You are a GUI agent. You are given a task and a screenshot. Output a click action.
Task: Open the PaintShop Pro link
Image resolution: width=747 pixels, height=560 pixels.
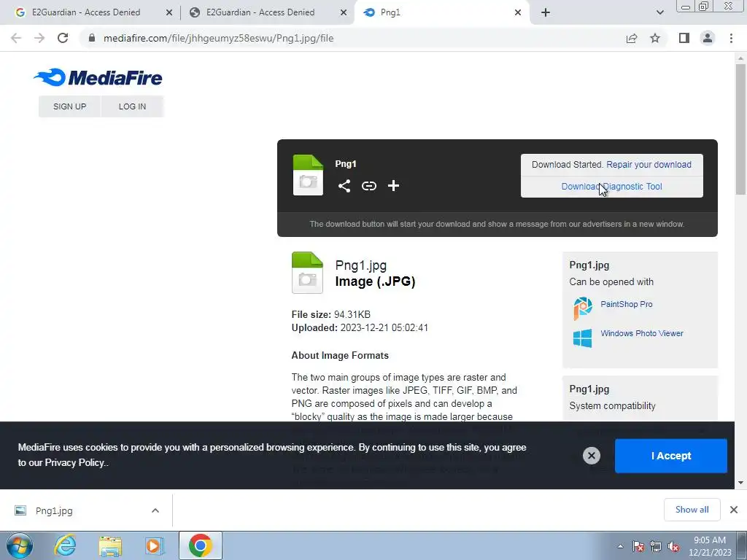[x=627, y=304]
